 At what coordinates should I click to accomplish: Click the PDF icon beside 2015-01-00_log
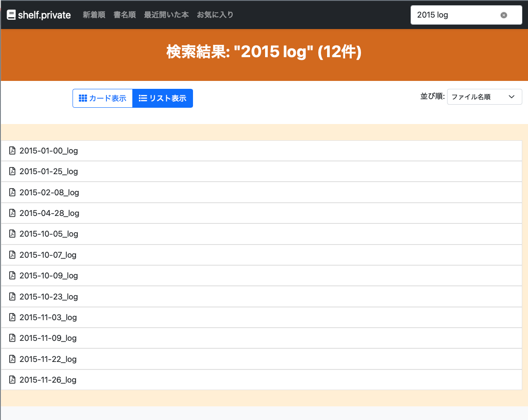[12, 151]
